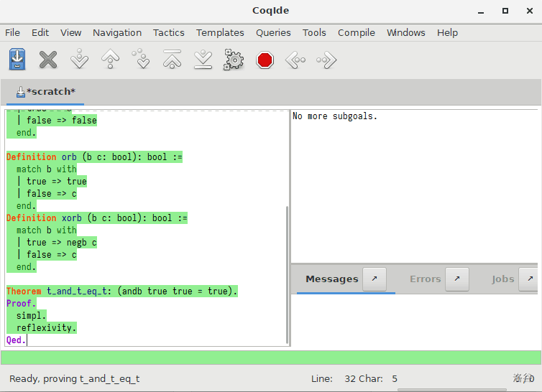The height and width of the screenshot is (392, 542).
Task: Open the Tactics menu
Action: [x=168, y=32]
